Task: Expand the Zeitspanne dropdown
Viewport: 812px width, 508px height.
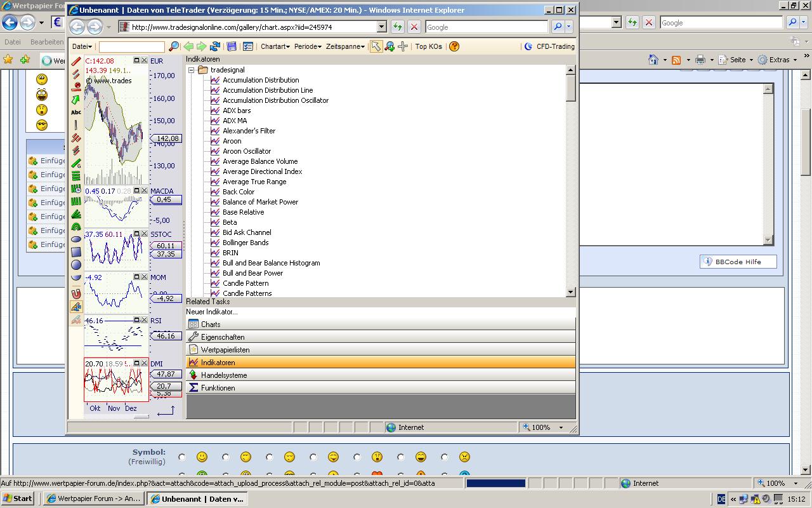Action: (345, 46)
